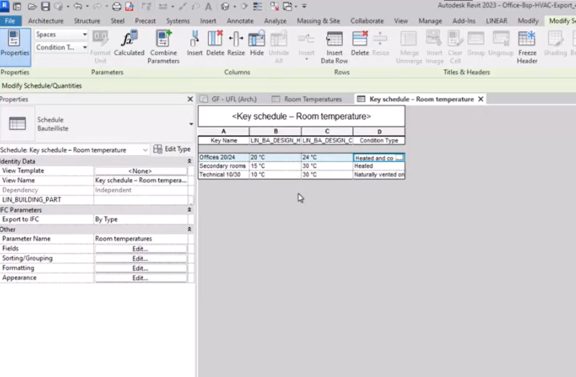Open the Schedule type selector dropdown
576x377 pixels.
tap(191, 124)
